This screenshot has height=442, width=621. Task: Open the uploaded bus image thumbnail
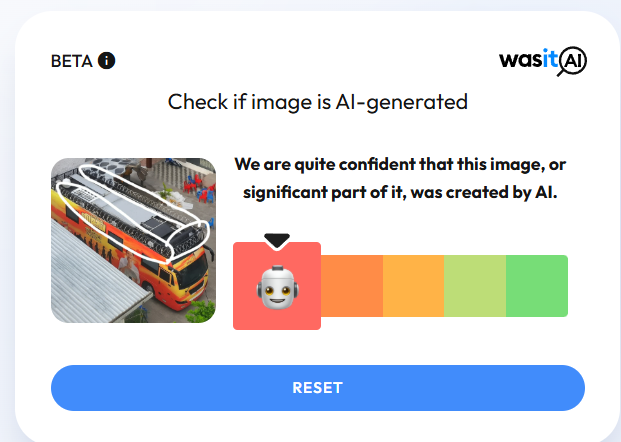pos(133,240)
